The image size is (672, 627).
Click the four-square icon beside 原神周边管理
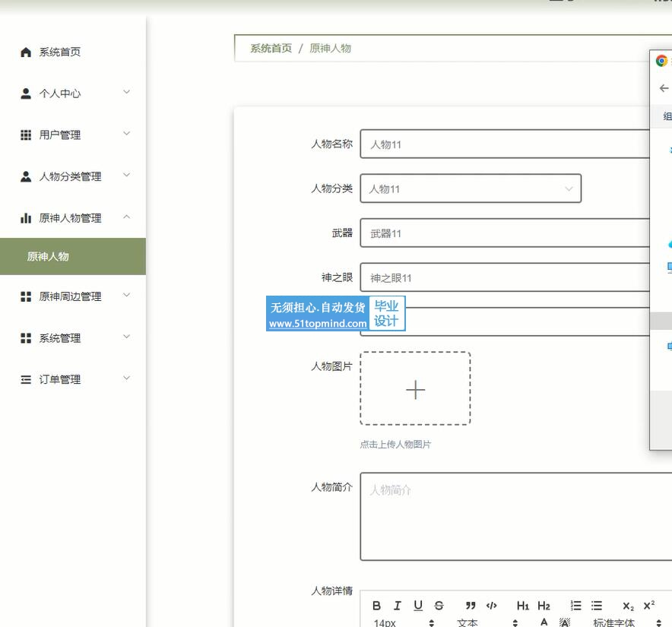26,296
